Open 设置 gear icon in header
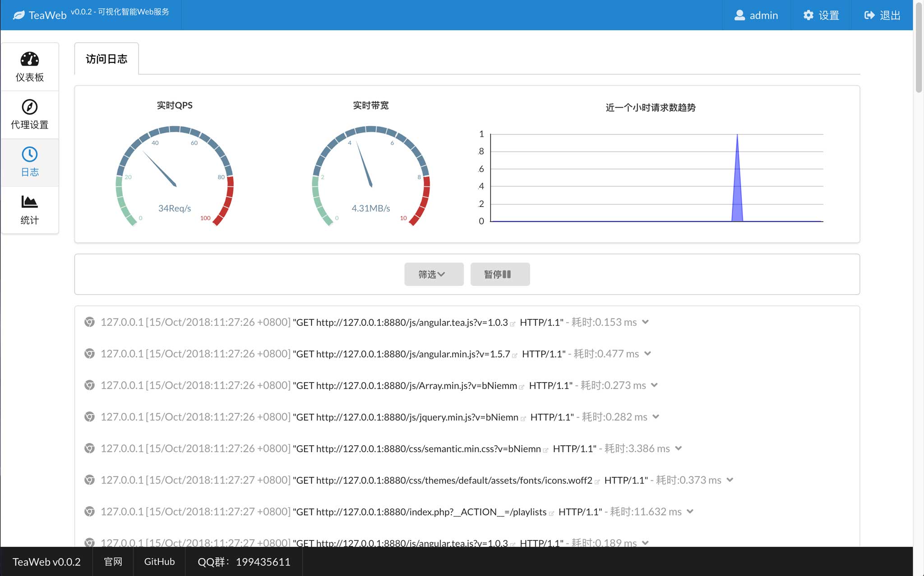Image resolution: width=924 pixels, height=576 pixels. tap(808, 15)
